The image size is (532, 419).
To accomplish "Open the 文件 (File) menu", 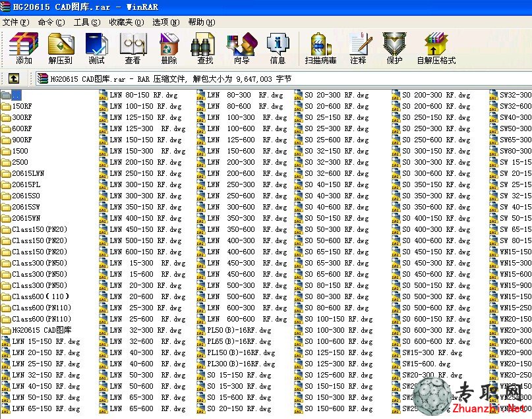I will [x=16, y=22].
